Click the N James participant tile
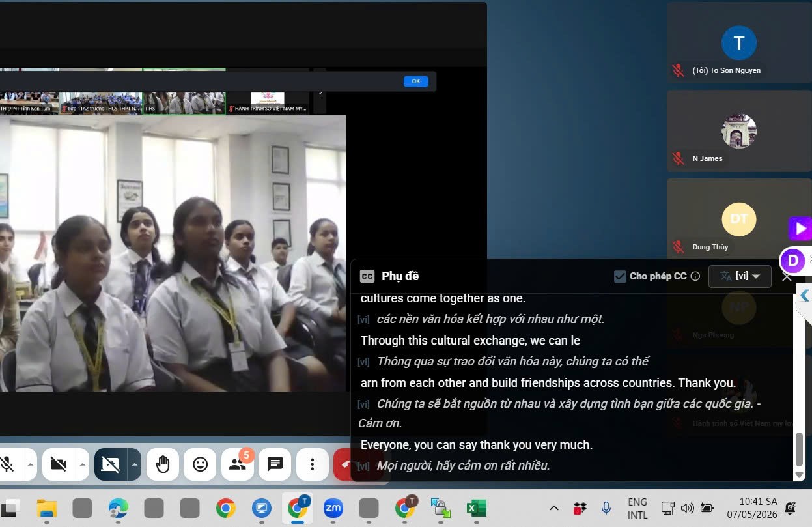Screen dimensions: 812x527 pyautogui.click(x=738, y=130)
